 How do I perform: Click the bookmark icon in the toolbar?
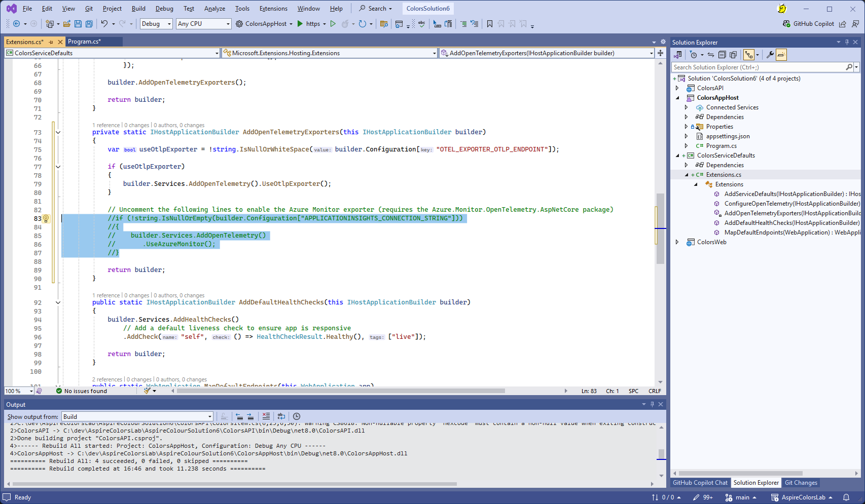pos(490,24)
